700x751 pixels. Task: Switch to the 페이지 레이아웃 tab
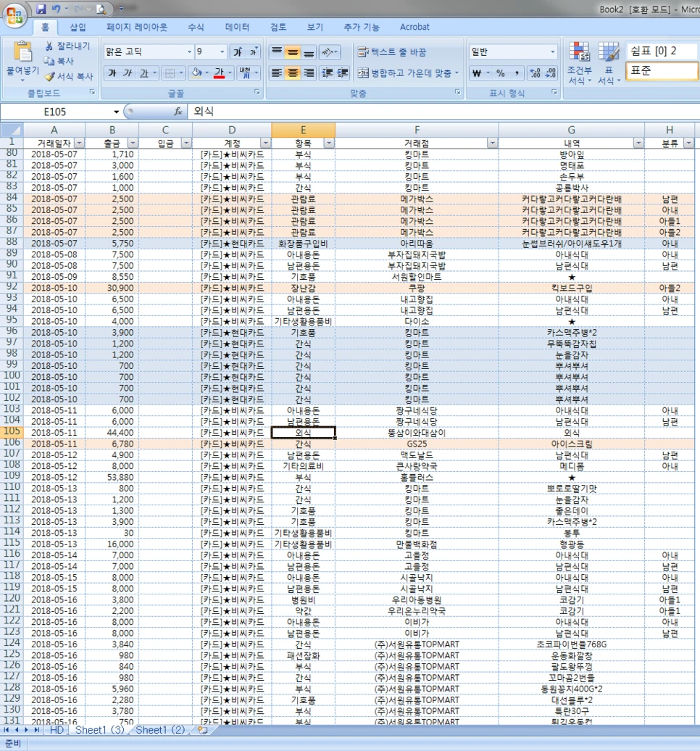pyautogui.click(x=137, y=28)
